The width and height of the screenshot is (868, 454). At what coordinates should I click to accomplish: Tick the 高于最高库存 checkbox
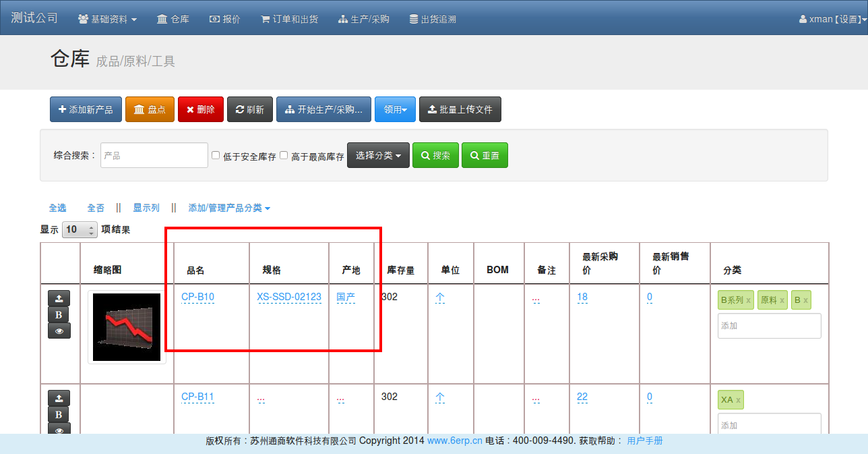tap(284, 155)
